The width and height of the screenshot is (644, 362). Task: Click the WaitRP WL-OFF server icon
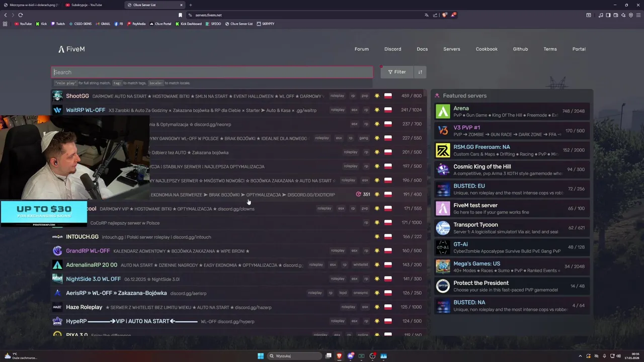point(57,110)
